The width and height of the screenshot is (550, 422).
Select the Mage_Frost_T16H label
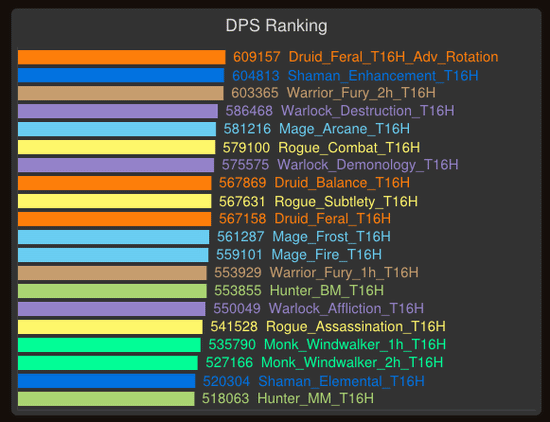pos(331,236)
